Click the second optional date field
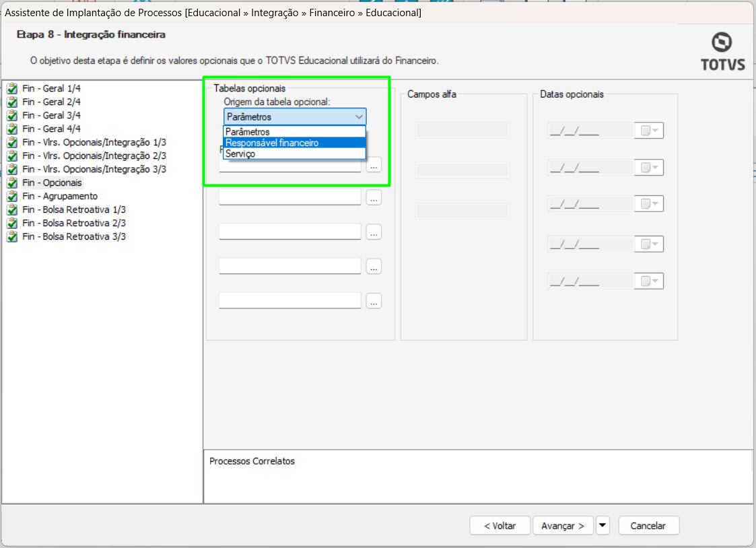Screen dimensions: 756x548 (591, 167)
